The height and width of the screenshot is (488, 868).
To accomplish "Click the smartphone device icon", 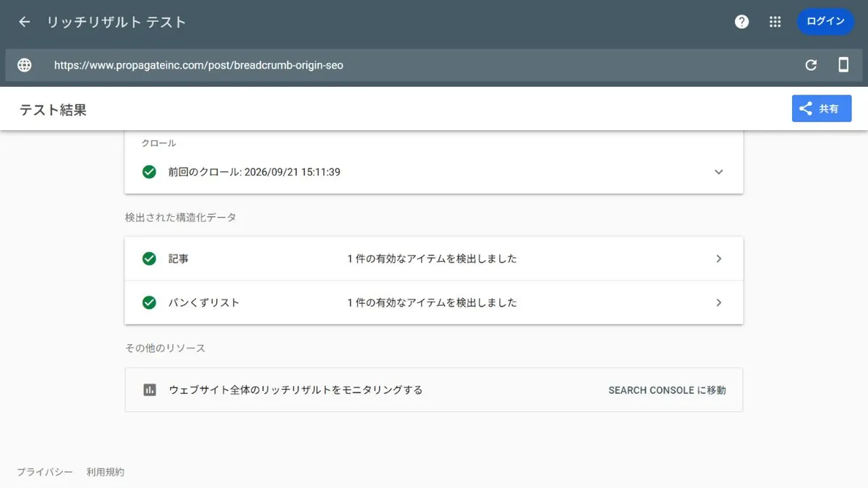I will (x=843, y=65).
